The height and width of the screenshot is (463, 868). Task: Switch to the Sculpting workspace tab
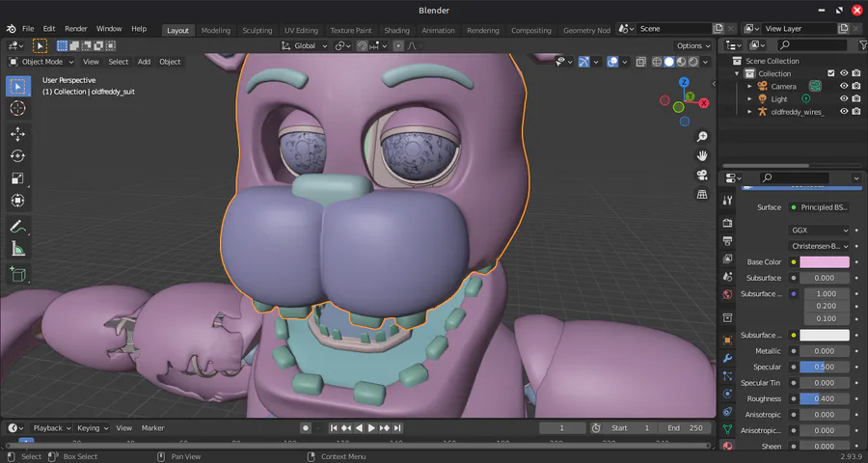258,31
